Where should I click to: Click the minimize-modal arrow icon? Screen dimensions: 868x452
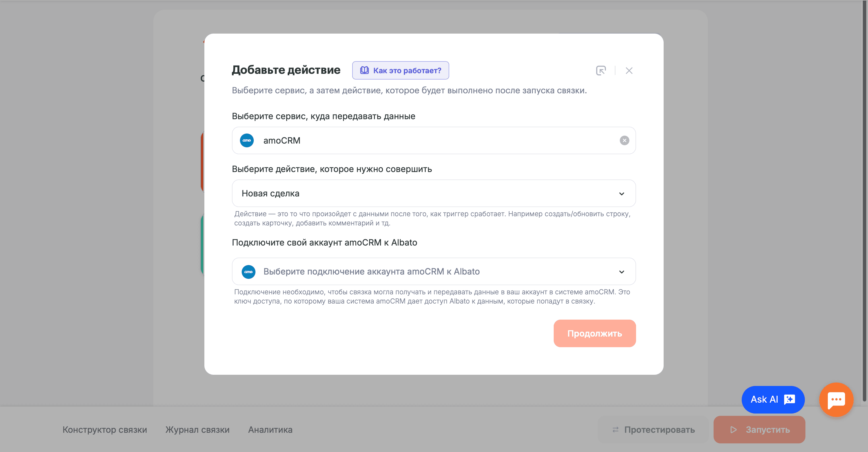pos(601,70)
